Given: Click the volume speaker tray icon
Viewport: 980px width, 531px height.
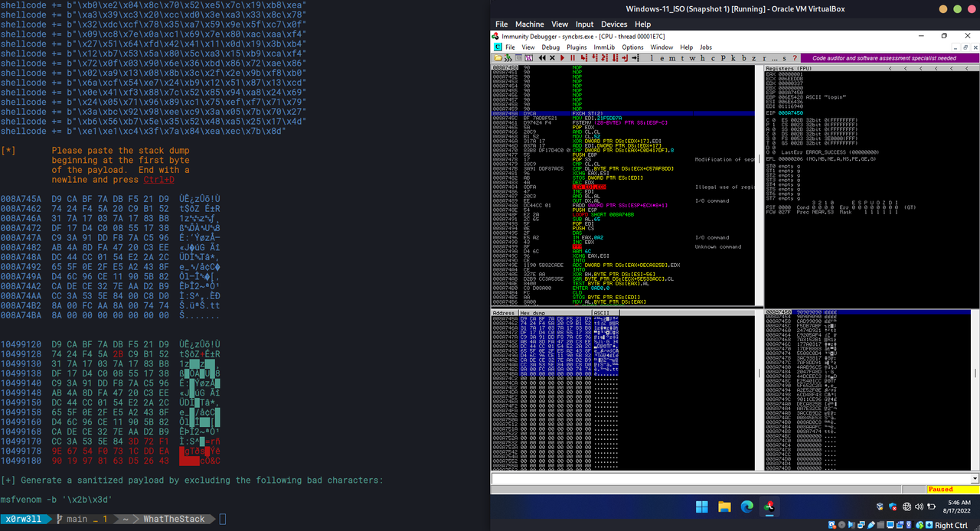Looking at the screenshot, I should point(919,507).
